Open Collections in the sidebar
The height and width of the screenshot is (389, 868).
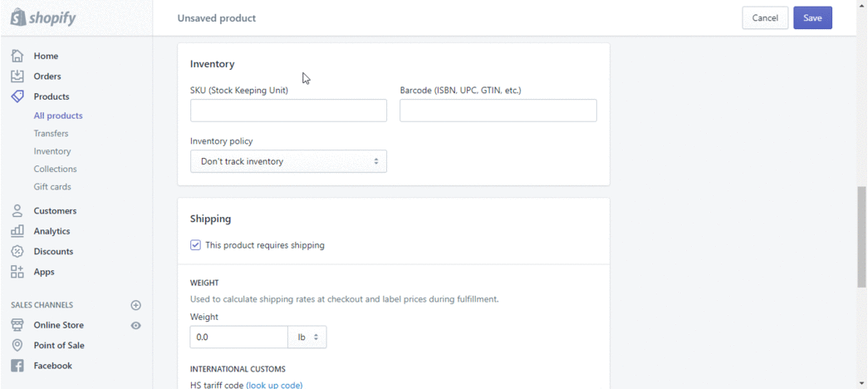point(56,169)
